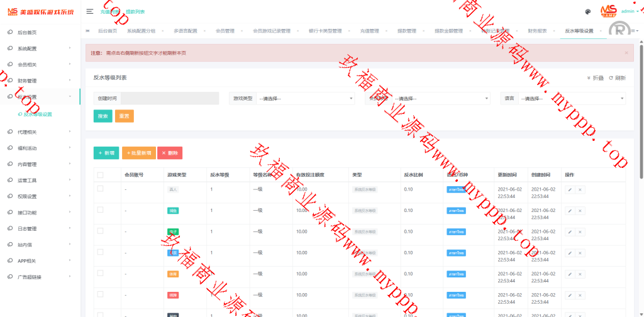Click the green 搜索 search button
This screenshot has height=317, width=644.
[x=103, y=116]
